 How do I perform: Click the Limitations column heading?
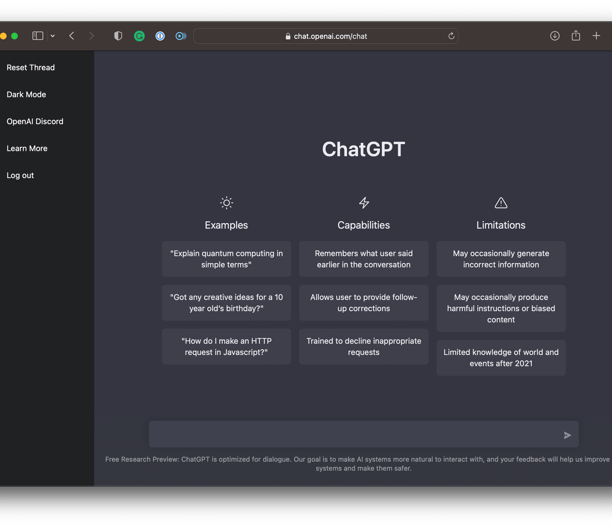pos(501,225)
